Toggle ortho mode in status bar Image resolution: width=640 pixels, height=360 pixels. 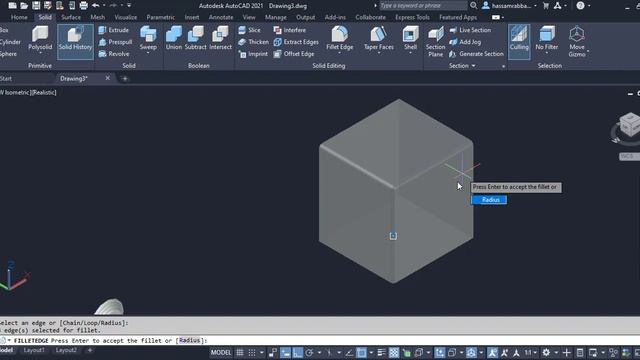tap(298, 352)
